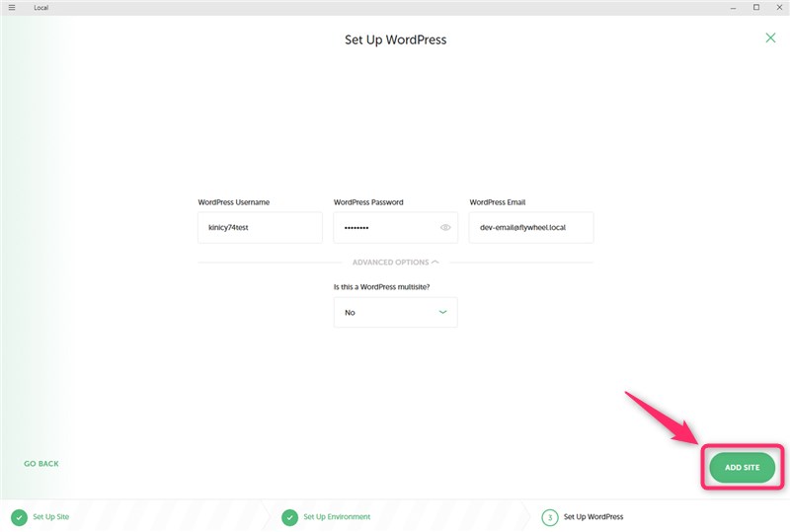Click the Add Site button
This screenshot has height=532, width=790.
coord(743,468)
